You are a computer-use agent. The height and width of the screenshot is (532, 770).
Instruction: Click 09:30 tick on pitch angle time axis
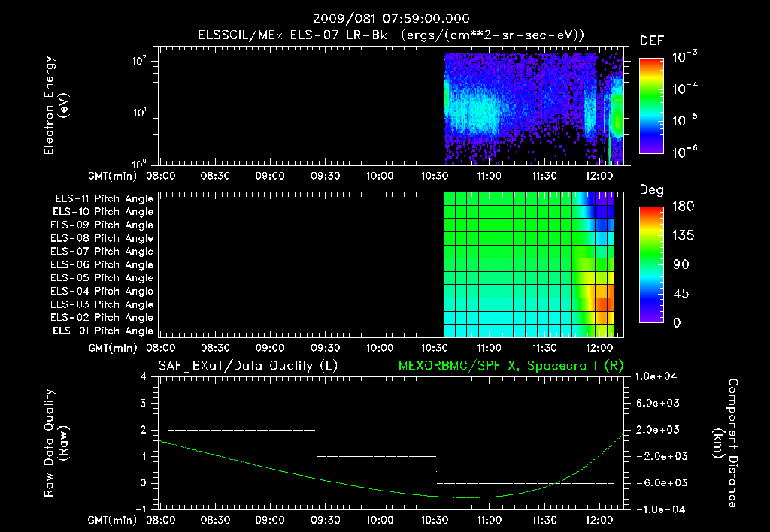tap(325, 348)
